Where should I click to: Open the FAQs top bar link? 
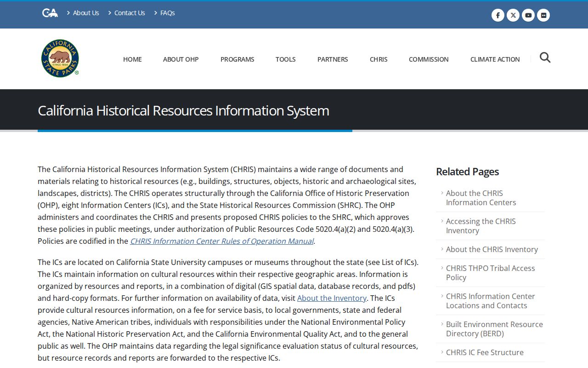coord(168,13)
